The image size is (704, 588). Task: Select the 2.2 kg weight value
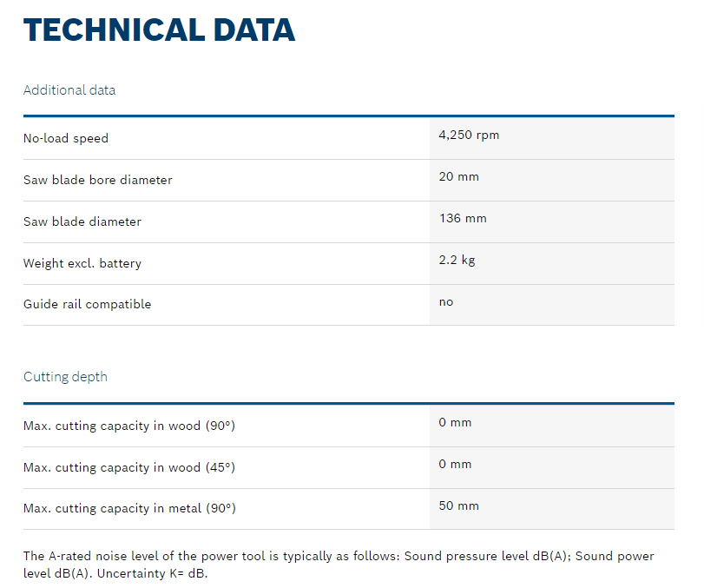[x=457, y=261]
